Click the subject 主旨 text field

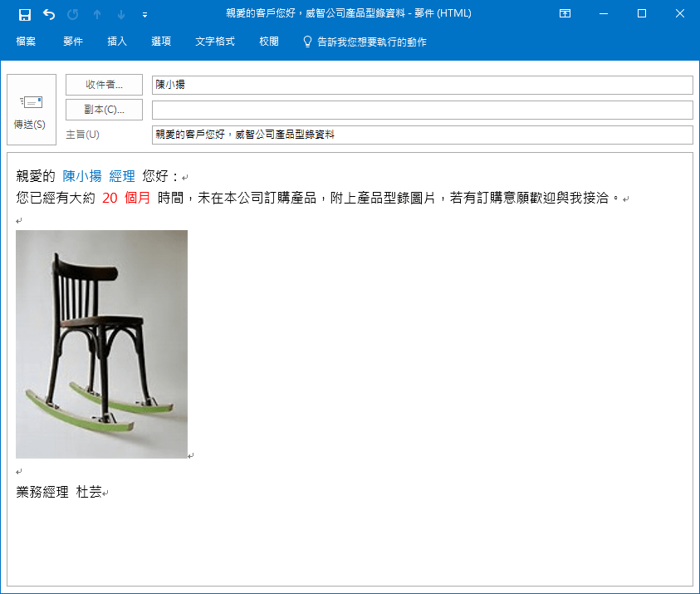(422, 135)
